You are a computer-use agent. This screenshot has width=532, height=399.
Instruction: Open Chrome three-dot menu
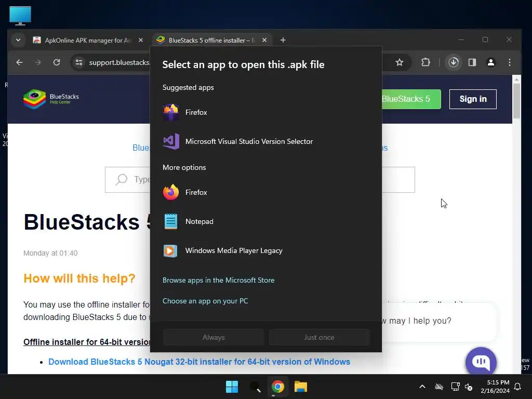coord(509,62)
